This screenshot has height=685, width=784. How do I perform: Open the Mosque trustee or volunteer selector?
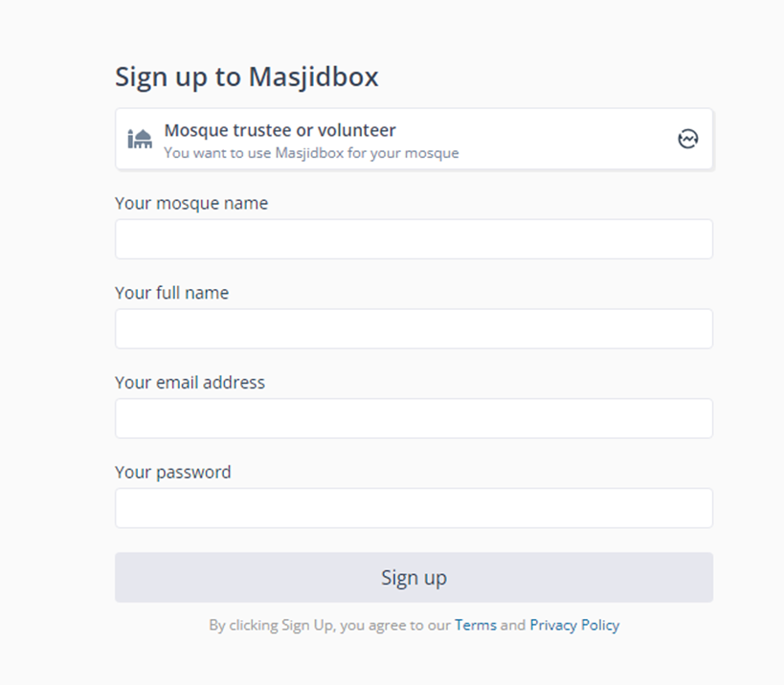pyautogui.click(x=414, y=139)
